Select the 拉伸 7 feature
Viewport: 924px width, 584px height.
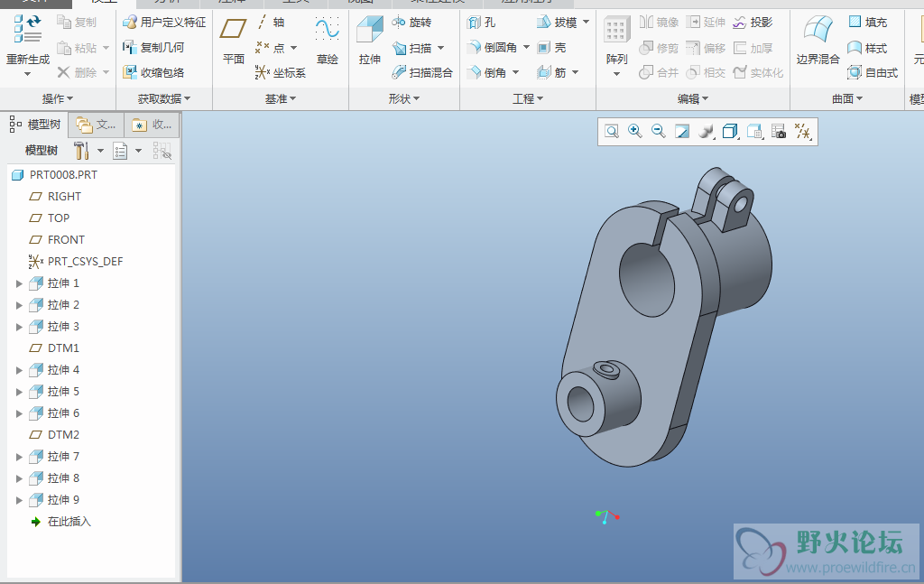tap(54, 457)
